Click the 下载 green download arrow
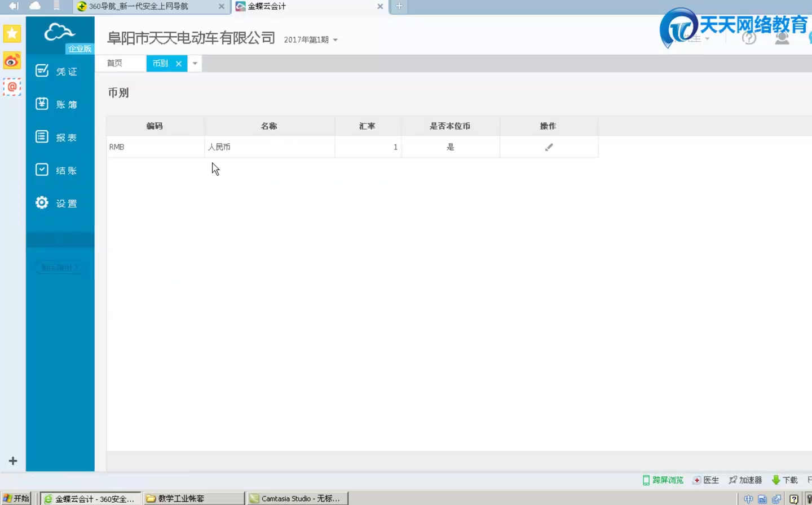This screenshot has height=505, width=812. pyautogui.click(x=776, y=480)
